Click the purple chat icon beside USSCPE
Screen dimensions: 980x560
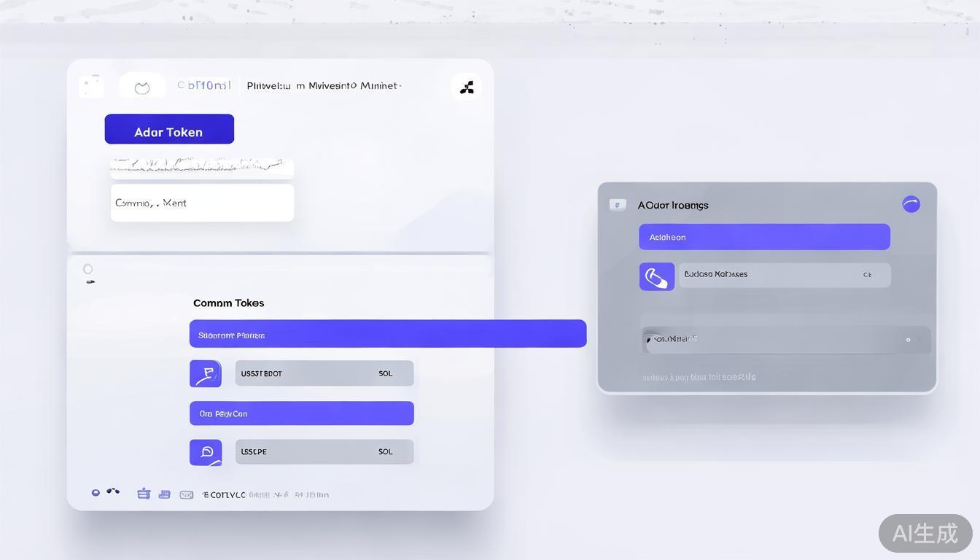pyautogui.click(x=206, y=452)
